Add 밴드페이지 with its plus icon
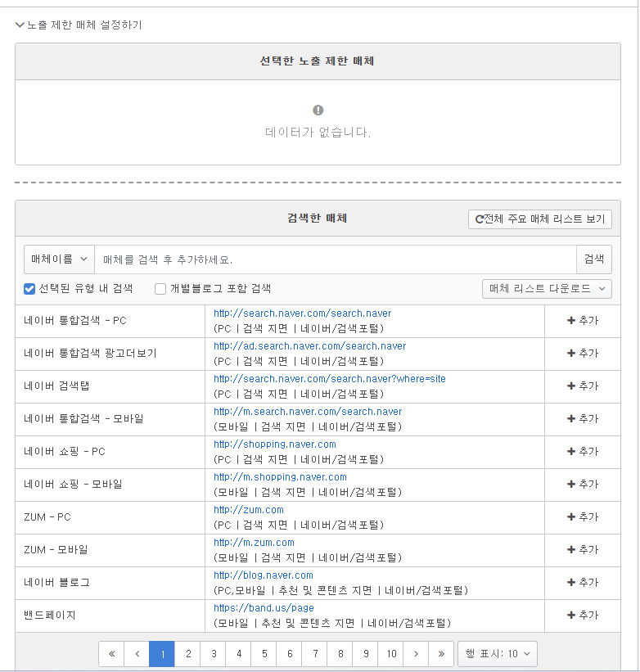 coord(582,615)
